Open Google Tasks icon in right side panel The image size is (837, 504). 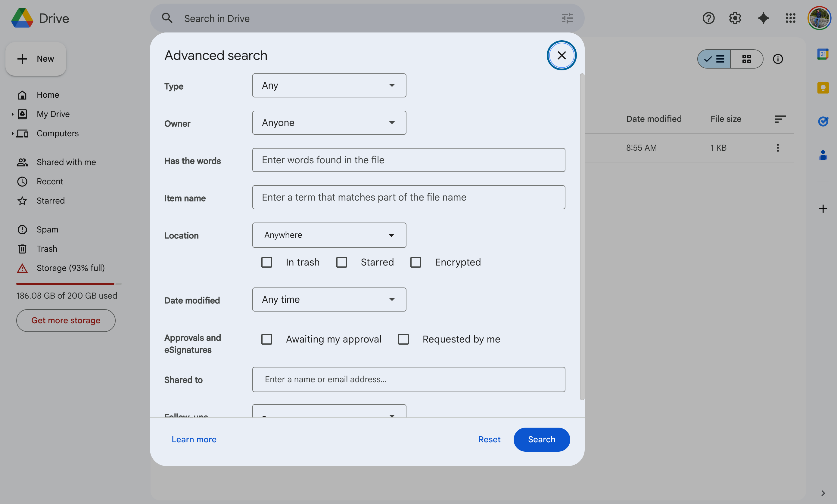[823, 121]
